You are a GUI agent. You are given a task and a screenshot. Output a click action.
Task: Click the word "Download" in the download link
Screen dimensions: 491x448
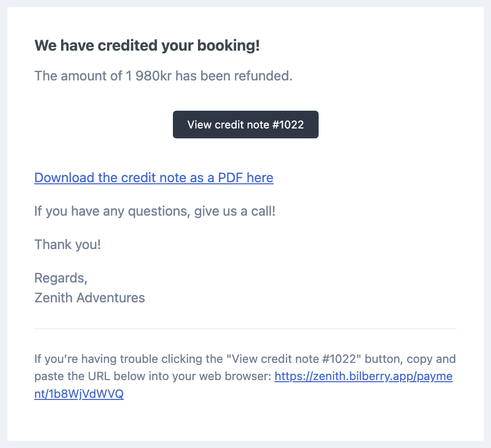(x=64, y=178)
